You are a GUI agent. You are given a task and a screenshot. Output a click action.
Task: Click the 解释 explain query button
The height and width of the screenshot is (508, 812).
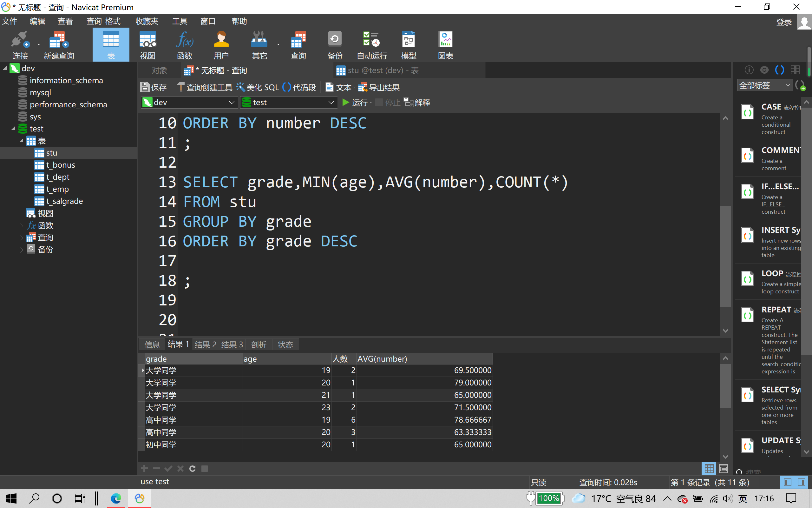click(x=417, y=103)
